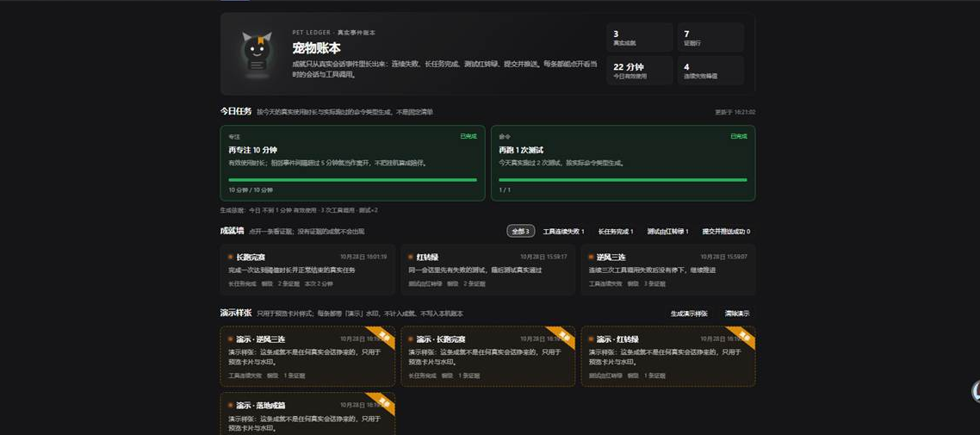Click timestamp 10月28日 15:59:07 on 逆风三连
Image resolution: width=980 pixels, height=435 pixels.
coord(723,257)
